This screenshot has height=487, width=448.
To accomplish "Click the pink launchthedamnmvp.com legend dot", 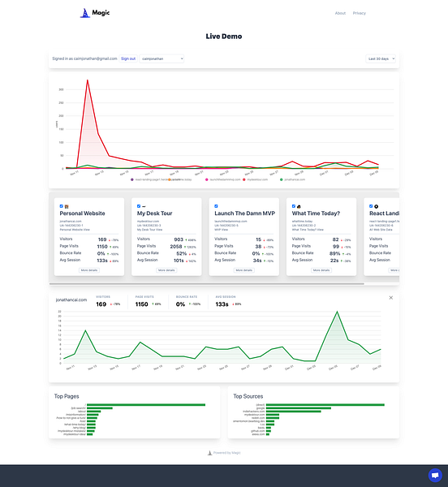I will pyautogui.click(x=206, y=180).
